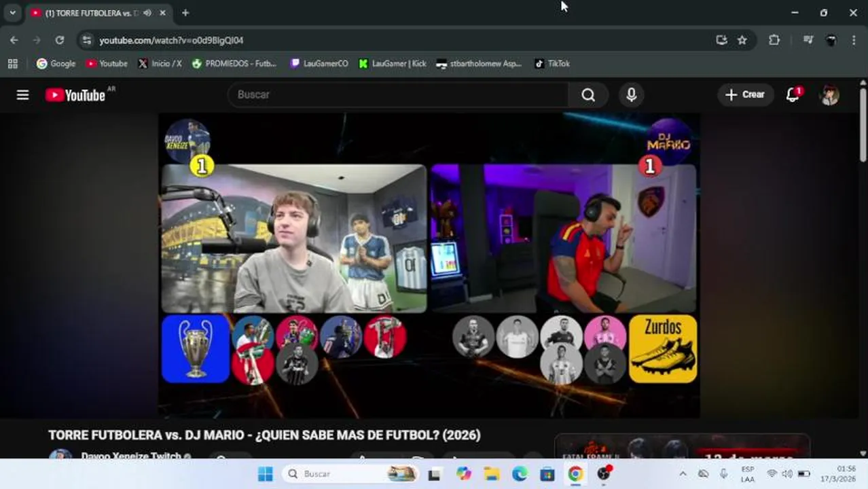Click the Crear button

[x=745, y=95]
